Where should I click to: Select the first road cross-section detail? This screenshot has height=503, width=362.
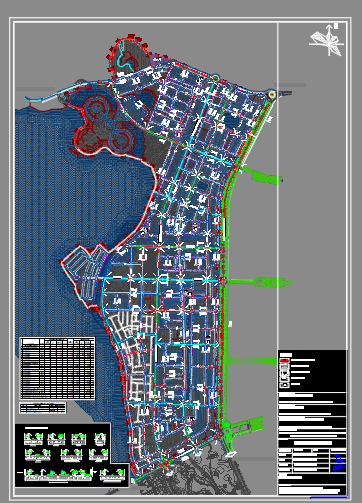coord(33,439)
